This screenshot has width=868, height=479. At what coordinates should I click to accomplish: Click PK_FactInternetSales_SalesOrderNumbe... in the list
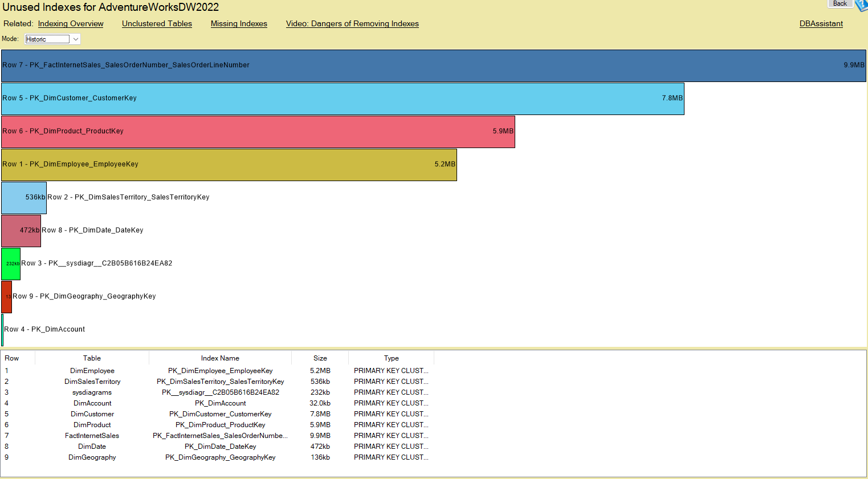pyautogui.click(x=221, y=436)
